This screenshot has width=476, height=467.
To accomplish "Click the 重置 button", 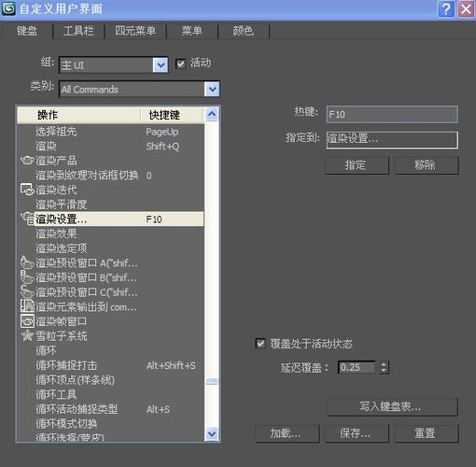I will (x=427, y=433).
